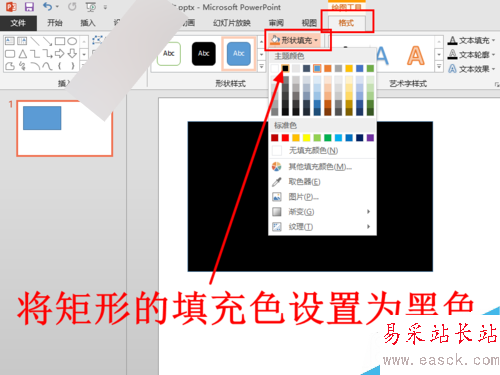
Task: Choose the right block arrow shape
Action: click(60, 53)
